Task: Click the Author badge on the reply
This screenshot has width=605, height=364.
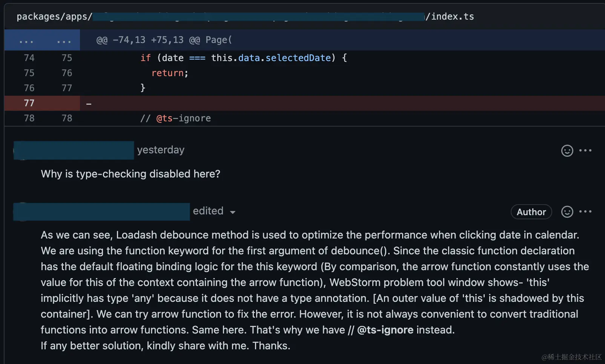Action: point(531,212)
